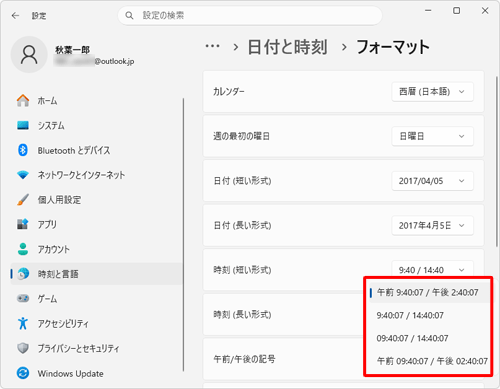The width and height of the screenshot is (500, 389).
Task: Open the breadcrumb ellipsis menu
Action: [x=212, y=46]
